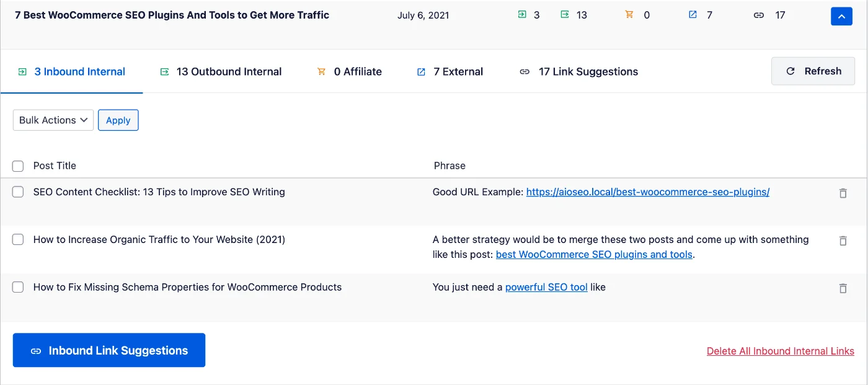Click the July 6, 2021 date
868x385 pixels.
point(423,15)
